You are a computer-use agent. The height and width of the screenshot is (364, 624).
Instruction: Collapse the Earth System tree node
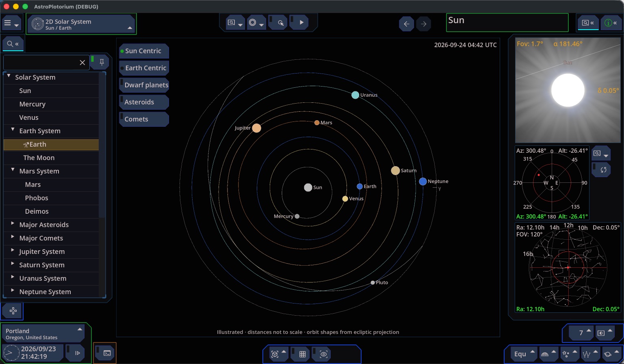(13, 130)
